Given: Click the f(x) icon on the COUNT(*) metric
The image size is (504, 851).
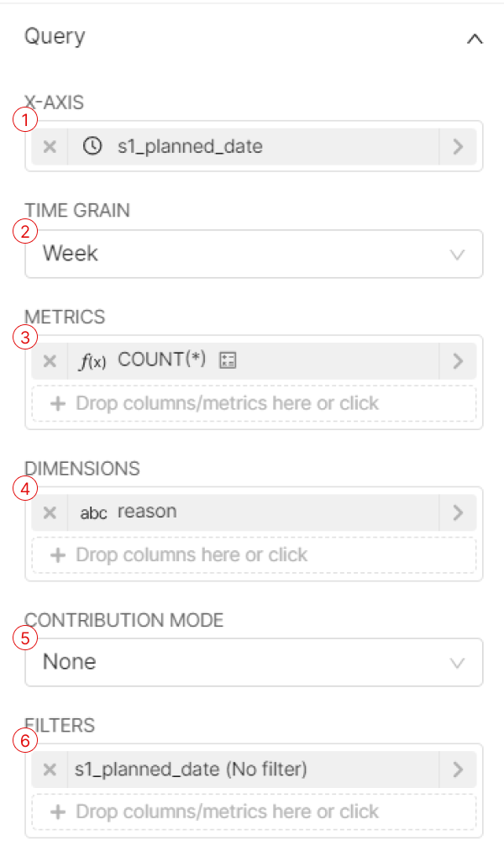Looking at the screenshot, I should (x=92, y=361).
